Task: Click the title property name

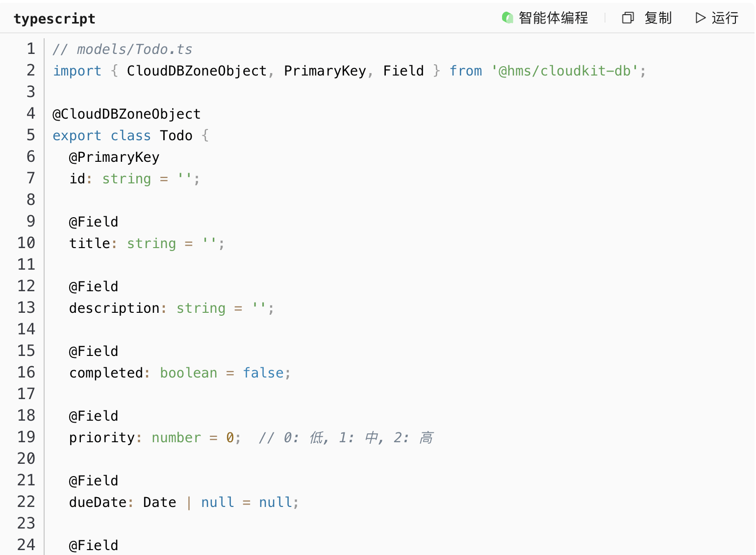Action: (90, 244)
